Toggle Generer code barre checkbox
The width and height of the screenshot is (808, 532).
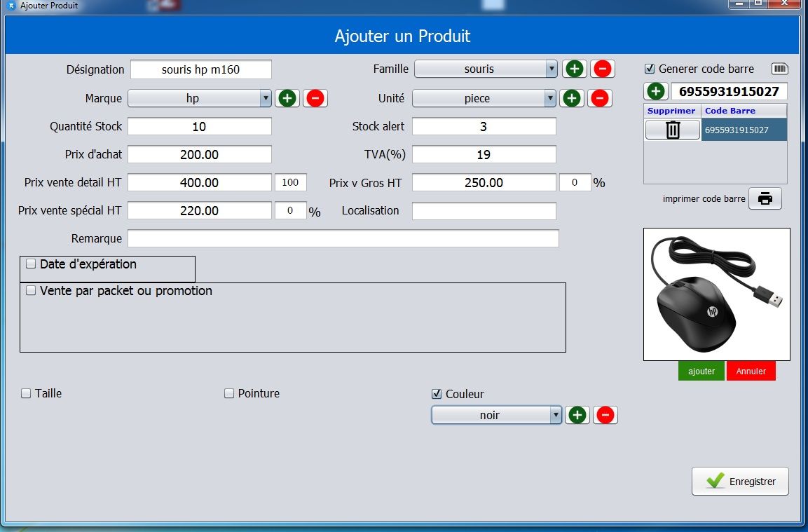pos(650,69)
